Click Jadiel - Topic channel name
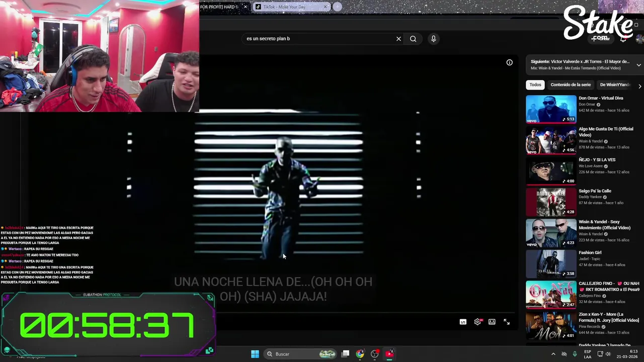Screen dimensions: 644x362 click(x=589, y=259)
